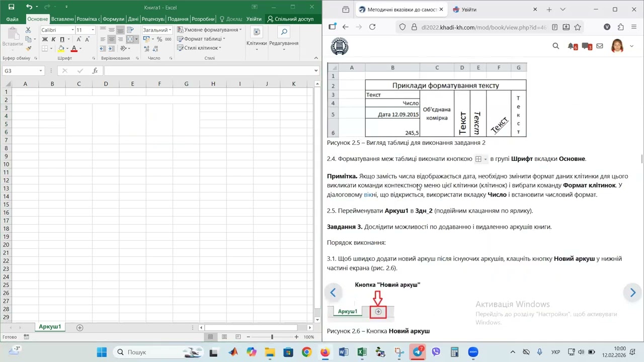The image size is (644, 362).
Task: Go to next book page with right arrow
Action: [633, 293]
